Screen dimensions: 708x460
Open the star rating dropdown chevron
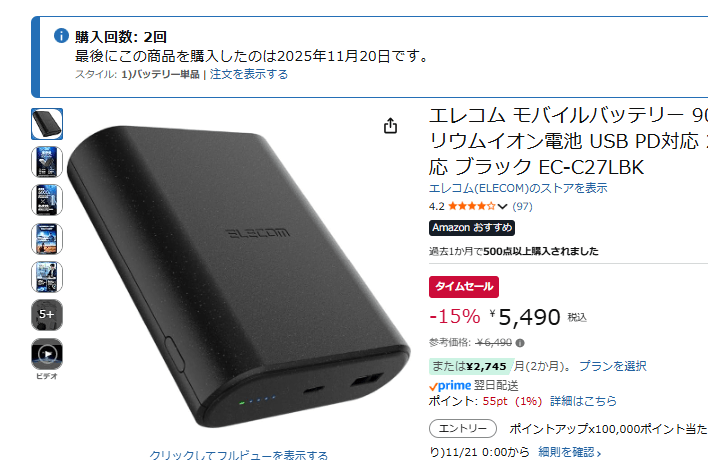pyautogui.click(x=502, y=206)
